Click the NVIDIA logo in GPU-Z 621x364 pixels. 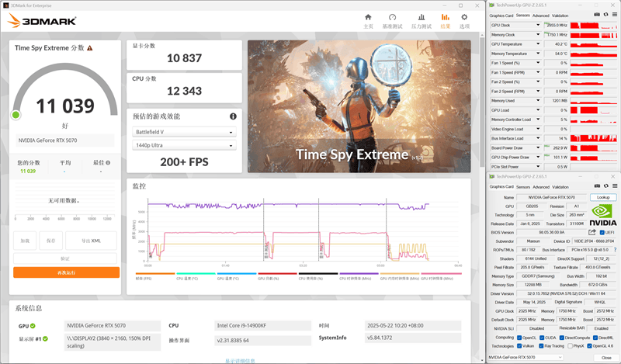pyautogui.click(x=603, y=216)
